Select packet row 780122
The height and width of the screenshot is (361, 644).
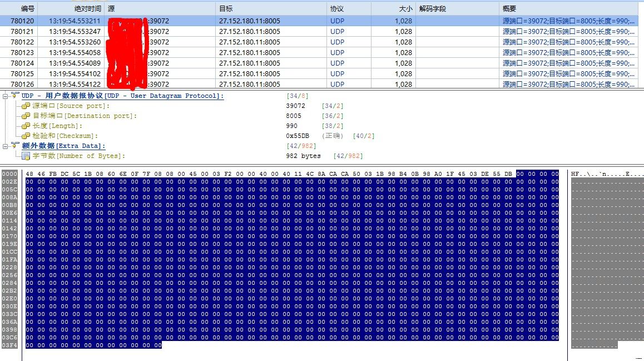coord(319,42)
